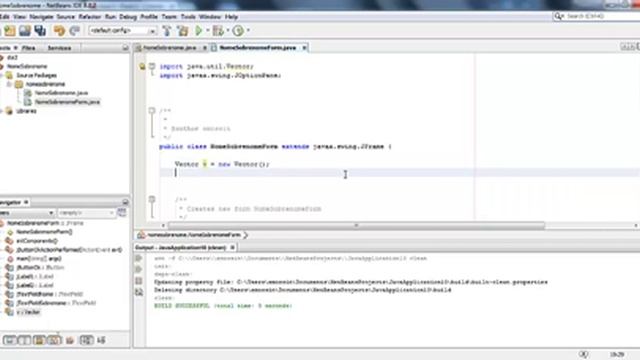Open the Run Project dropdown arrow
Screen dimensions: 640x360
[208, 31]
